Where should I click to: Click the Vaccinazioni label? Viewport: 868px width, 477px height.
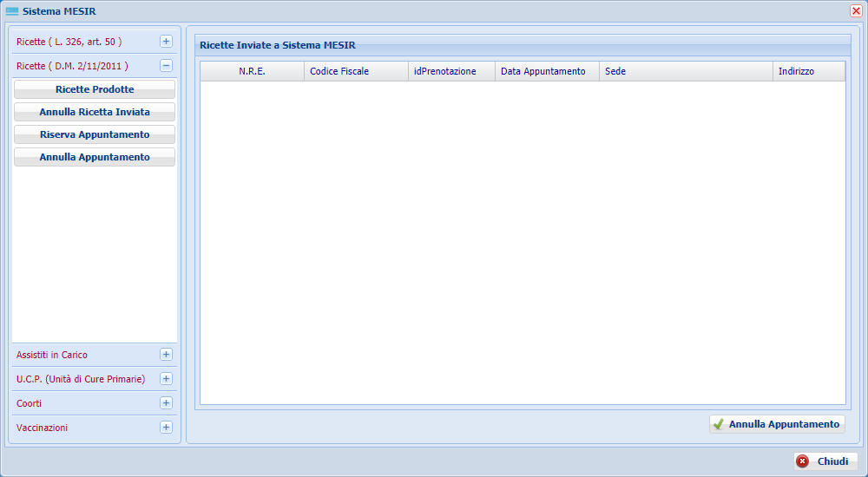tap(42, 428)
